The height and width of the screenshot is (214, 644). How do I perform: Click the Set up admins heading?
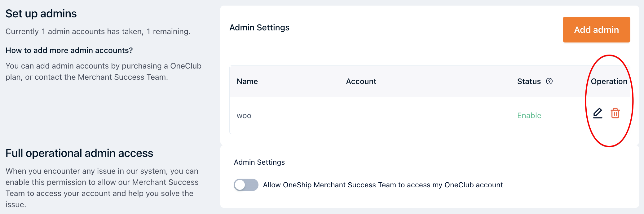pos(41,14)
